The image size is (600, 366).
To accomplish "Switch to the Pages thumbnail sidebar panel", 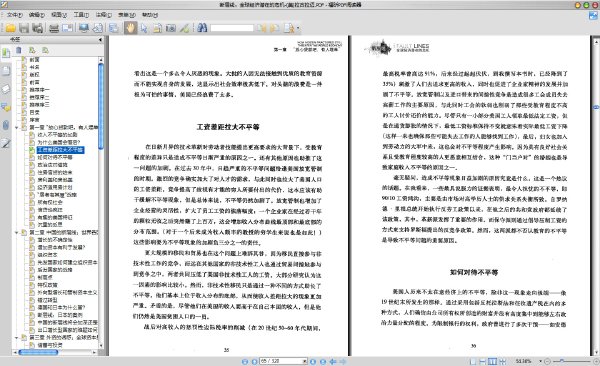I will [x=6, y=70].
